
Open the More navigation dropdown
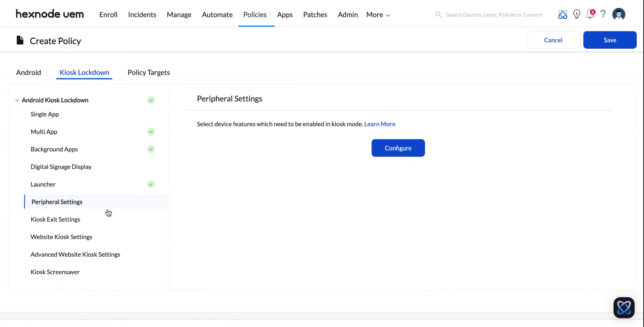[x=377, y=14]
